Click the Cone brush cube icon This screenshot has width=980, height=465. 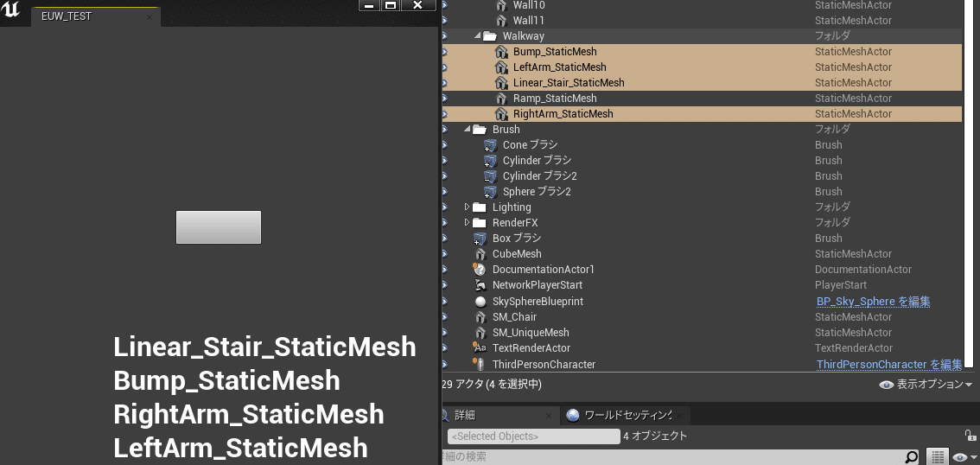click(x=490, y=145)
